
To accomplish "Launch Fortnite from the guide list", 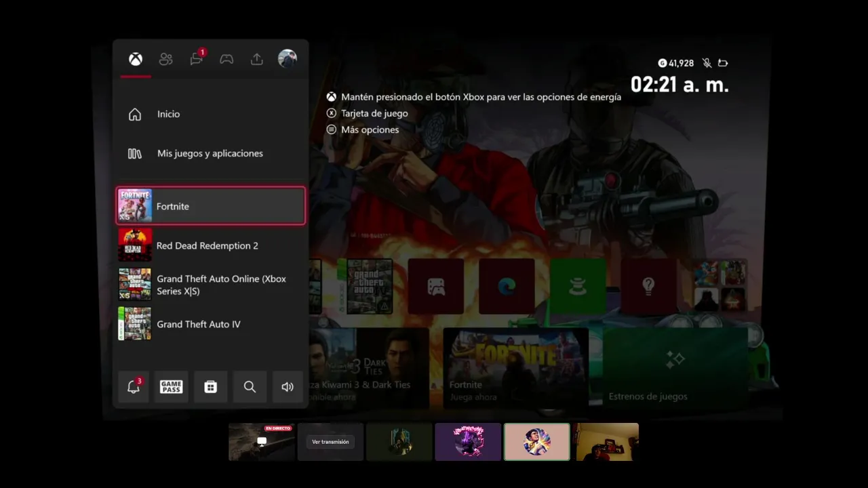I will tap(211, 206).
